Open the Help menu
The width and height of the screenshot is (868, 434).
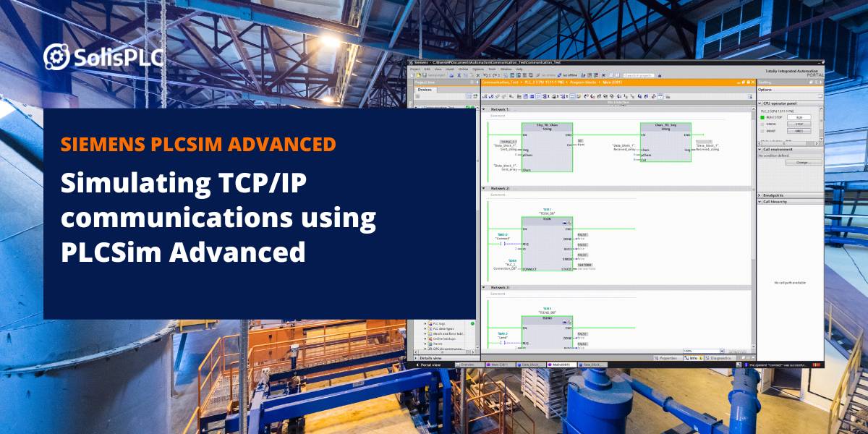pos(519,69)
